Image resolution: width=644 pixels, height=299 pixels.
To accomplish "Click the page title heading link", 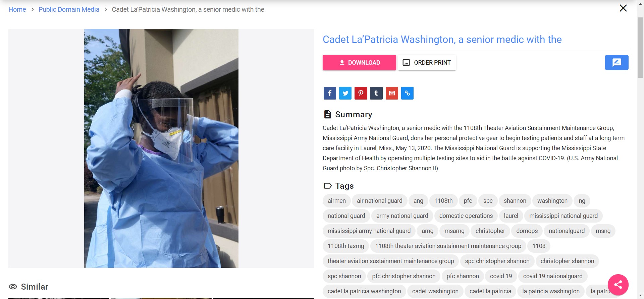I will [x=442, y=40].
